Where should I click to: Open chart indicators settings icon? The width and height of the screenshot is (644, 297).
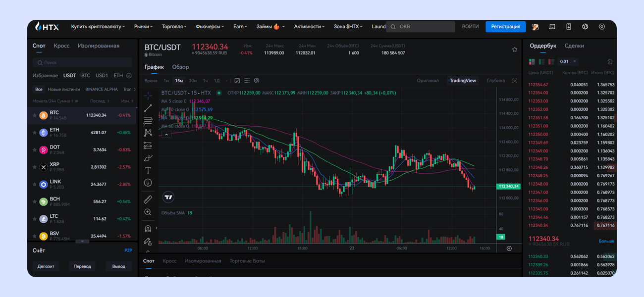click(x=237, y=81)
